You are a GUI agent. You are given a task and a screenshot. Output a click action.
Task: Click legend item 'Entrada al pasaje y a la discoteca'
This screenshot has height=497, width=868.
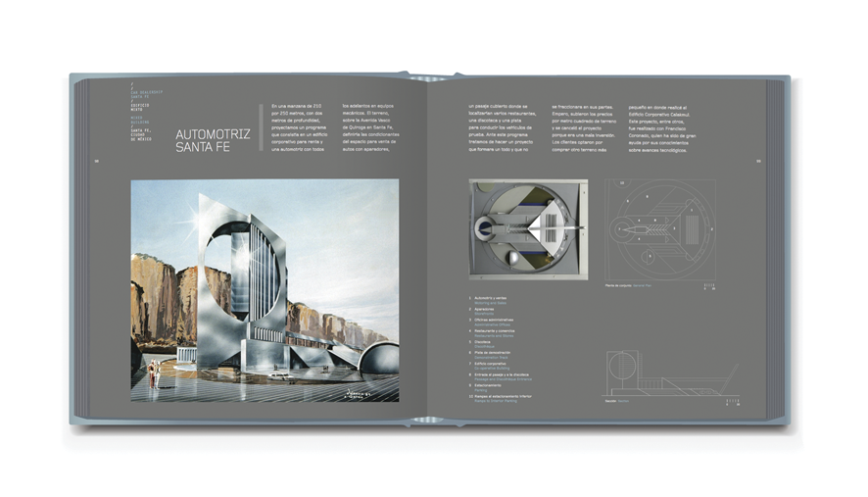[x=502, y=374]
